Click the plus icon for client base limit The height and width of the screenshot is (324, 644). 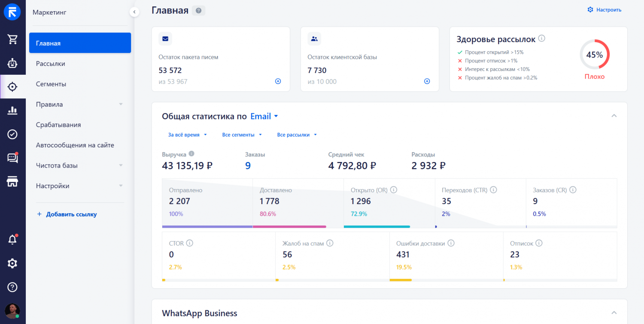[427, 81]
